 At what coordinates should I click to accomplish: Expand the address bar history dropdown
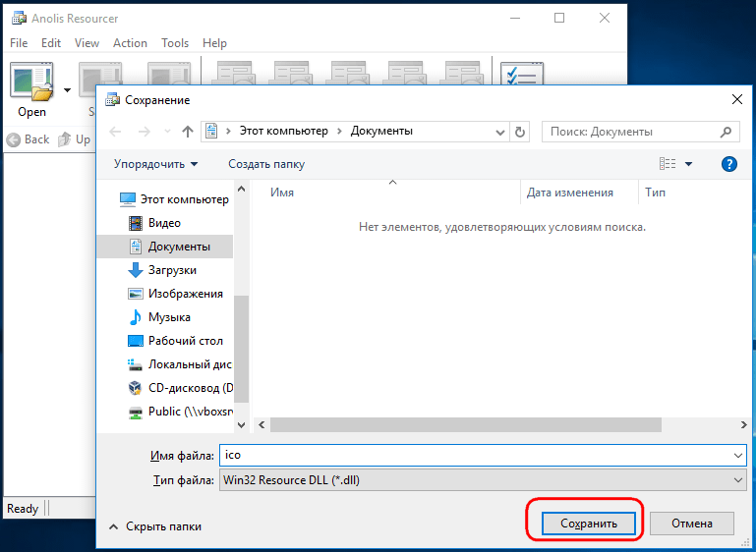click(500, 132)
